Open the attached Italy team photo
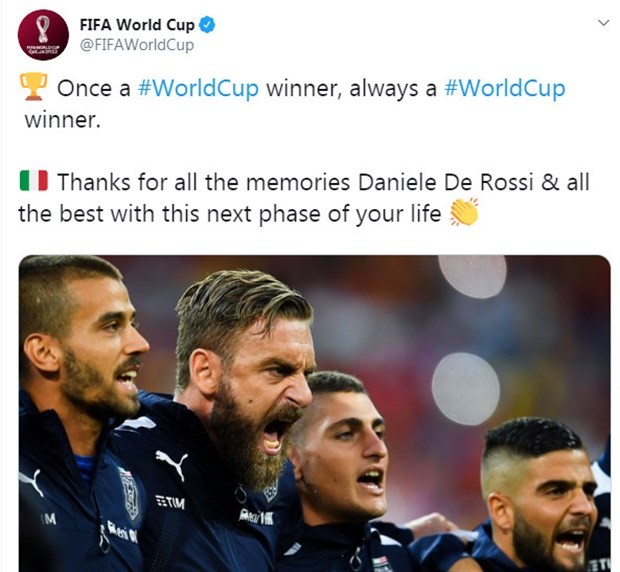 (x=314, y=413)
